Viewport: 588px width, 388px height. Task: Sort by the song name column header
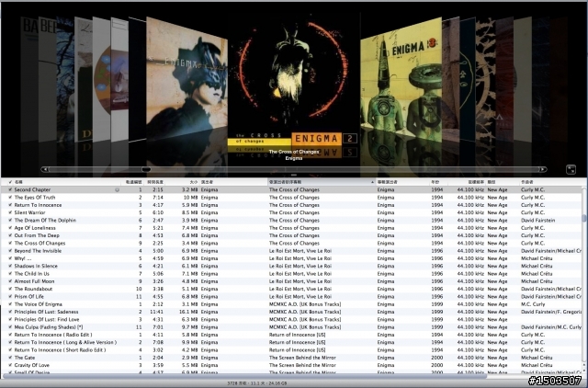65,182
